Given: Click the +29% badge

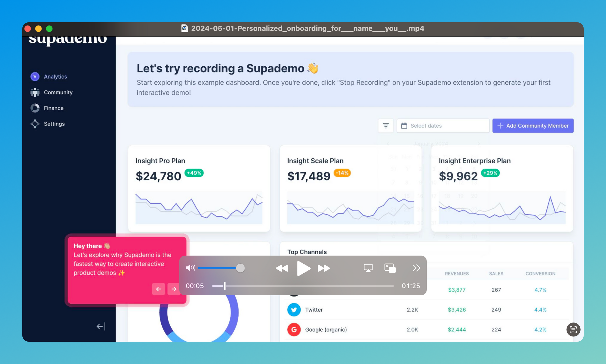Looking at the screenshot, I should click(x=490, y=173).
